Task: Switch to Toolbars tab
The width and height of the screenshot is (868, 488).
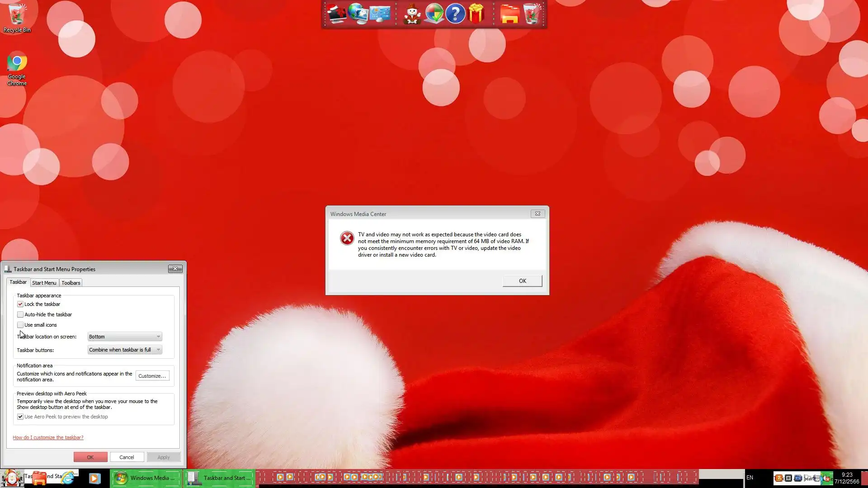Action: coord(71,283)
